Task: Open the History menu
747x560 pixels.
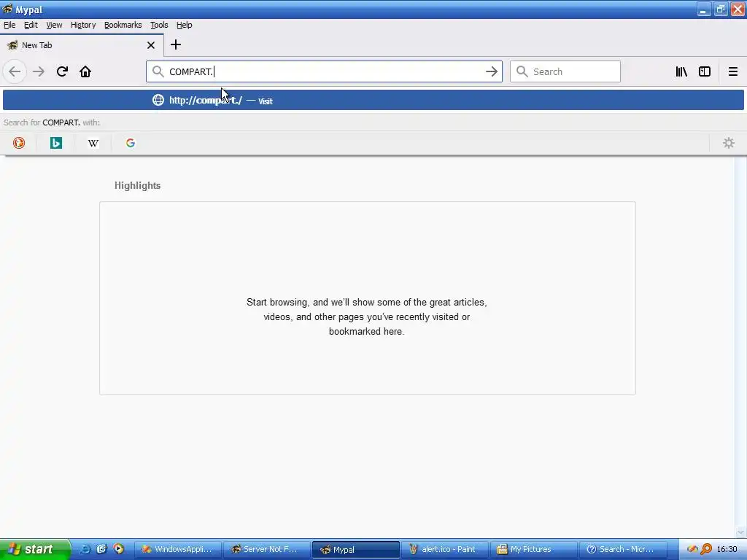Action: [x=83, y=25]
